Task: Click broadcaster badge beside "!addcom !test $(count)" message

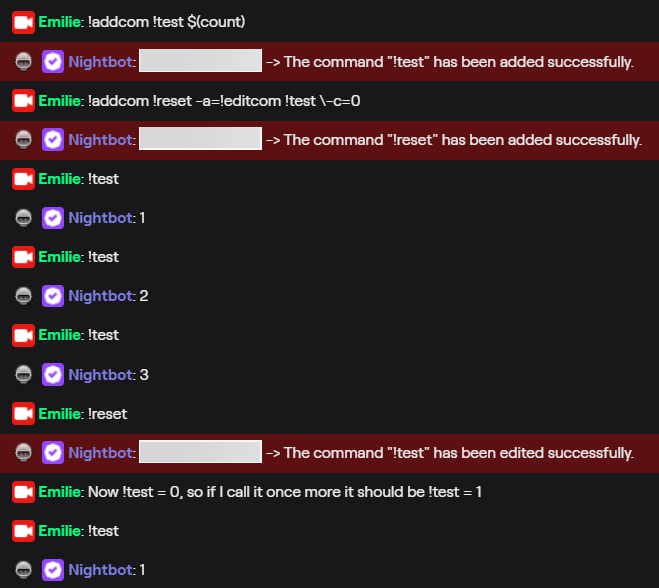Action: (23, 22)
